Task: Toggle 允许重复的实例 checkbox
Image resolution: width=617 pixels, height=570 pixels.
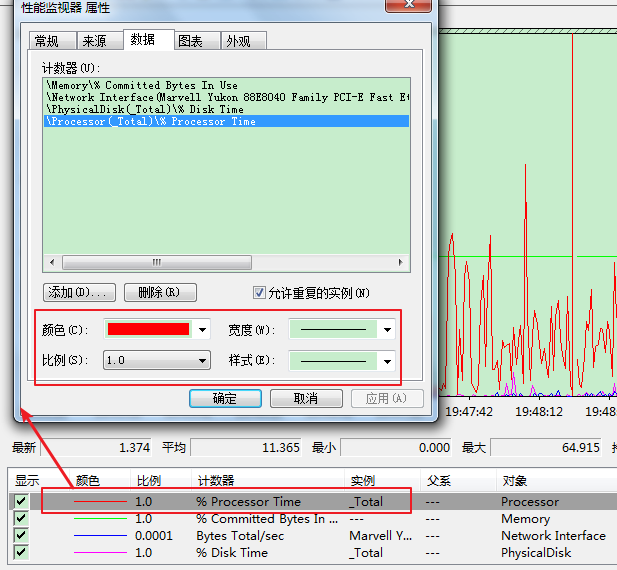Action: pyautogui.click(x=259, y=293)
